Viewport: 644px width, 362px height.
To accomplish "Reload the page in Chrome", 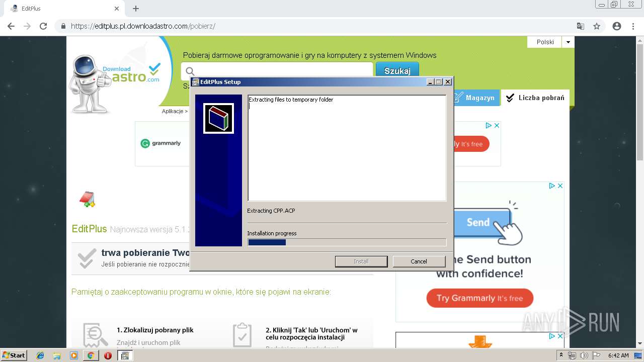I will pos(43,26).
